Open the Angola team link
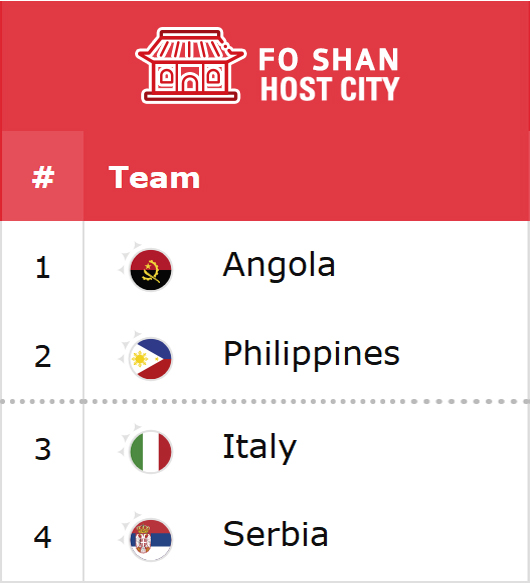Viewport: 530px width, 583px height. (x=279, y=264)
